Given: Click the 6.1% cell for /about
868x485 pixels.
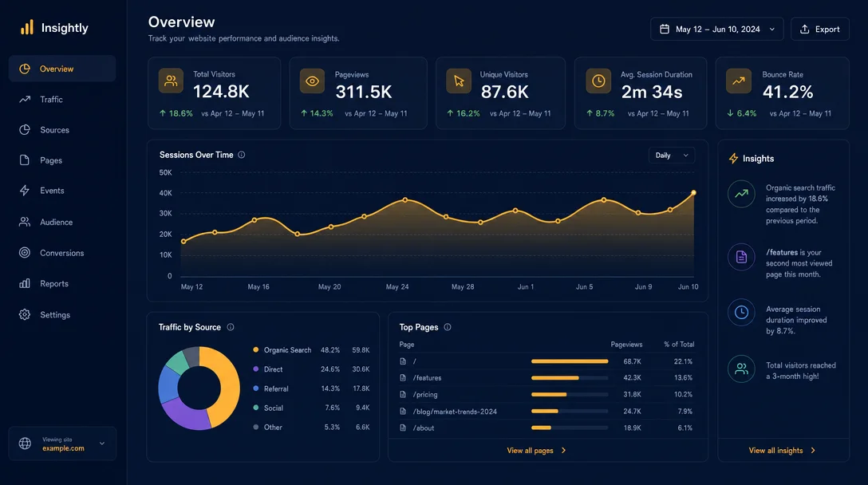Looking at the screenshot, I should click(x=685, y=428).
